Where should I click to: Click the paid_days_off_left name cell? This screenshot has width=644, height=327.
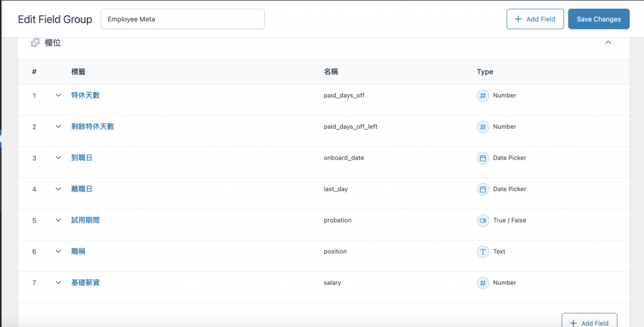[x=350, y=126]
